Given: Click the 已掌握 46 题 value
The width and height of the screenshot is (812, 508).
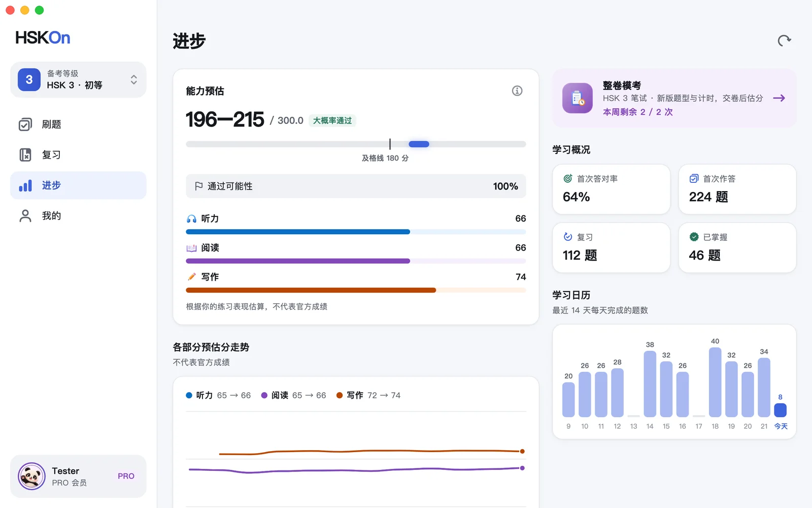Looking at the screenshot, I should [704, 255].
